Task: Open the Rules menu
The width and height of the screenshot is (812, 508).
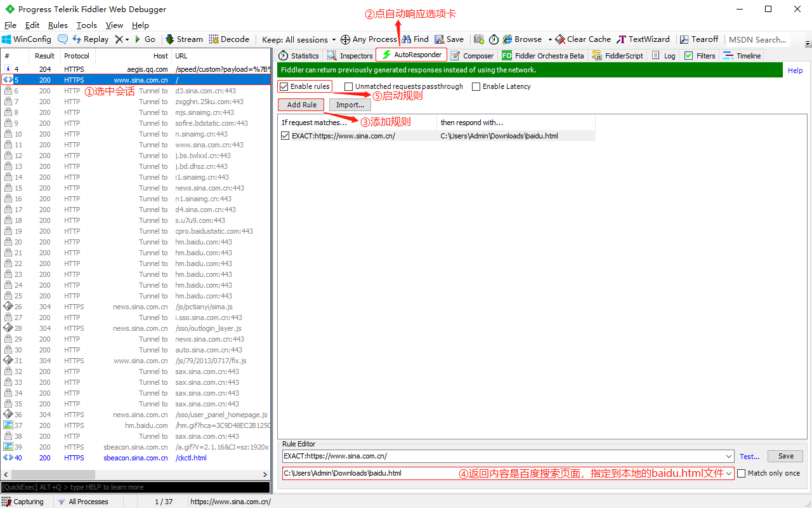Action: click(x=58, y=25)
